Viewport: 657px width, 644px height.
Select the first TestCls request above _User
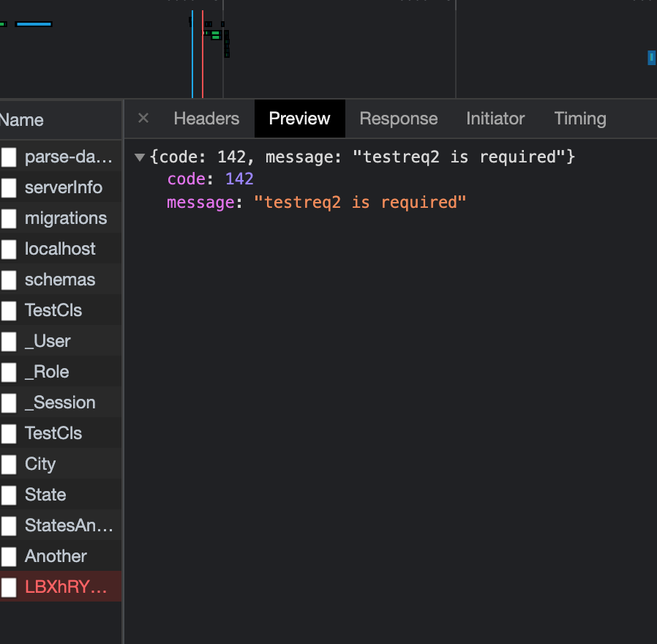point(61,310)
